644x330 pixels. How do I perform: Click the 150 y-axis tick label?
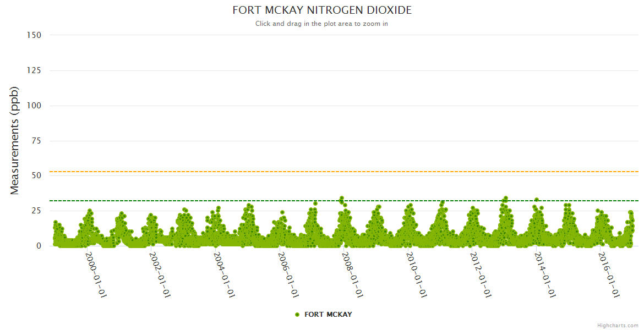click(34, 35)
